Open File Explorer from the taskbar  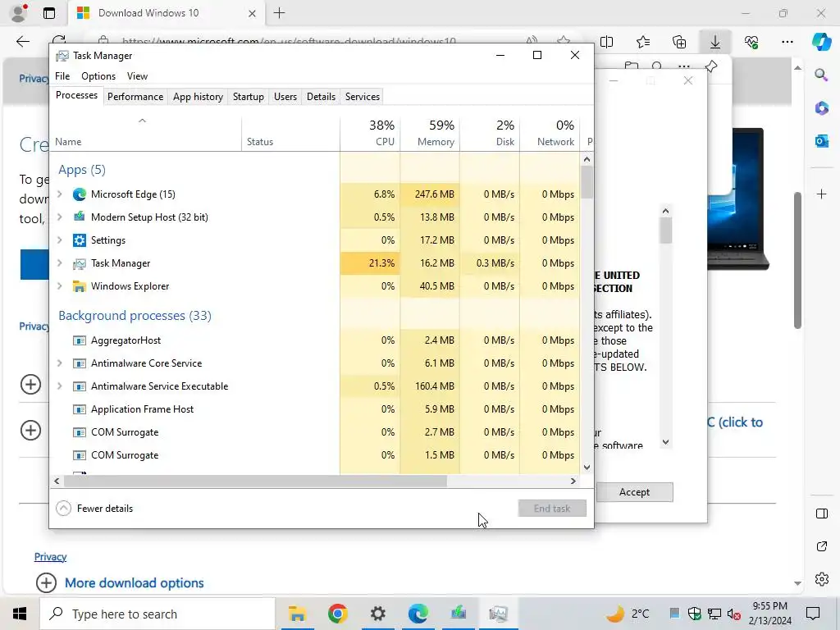297,614
